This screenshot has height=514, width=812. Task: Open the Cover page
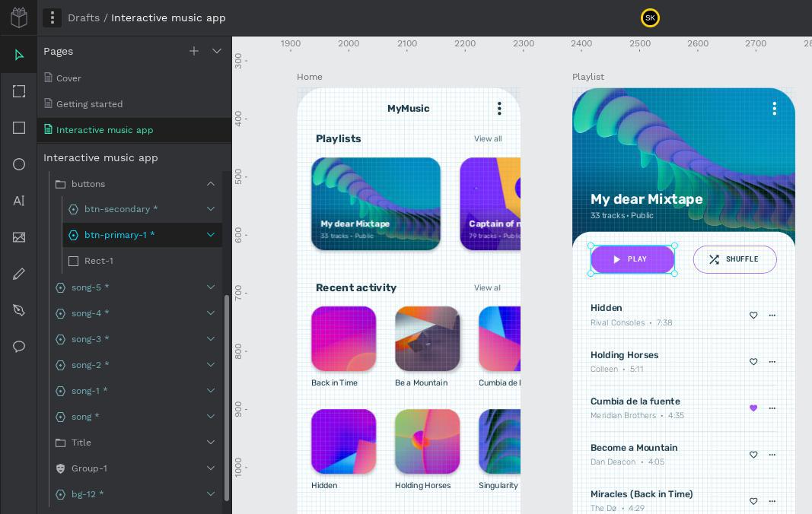(x=68, y=78)
